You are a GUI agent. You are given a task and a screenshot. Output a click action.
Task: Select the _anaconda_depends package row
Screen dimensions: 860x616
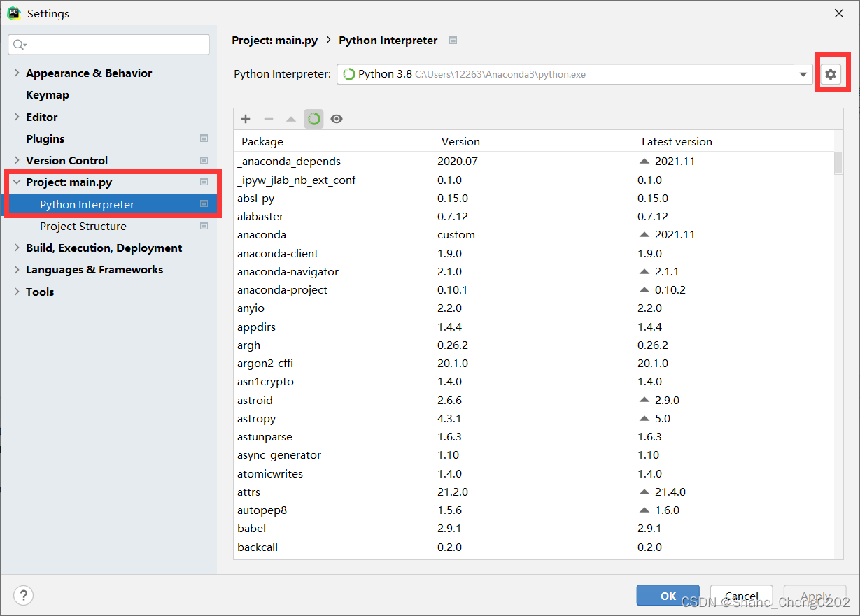534,161
